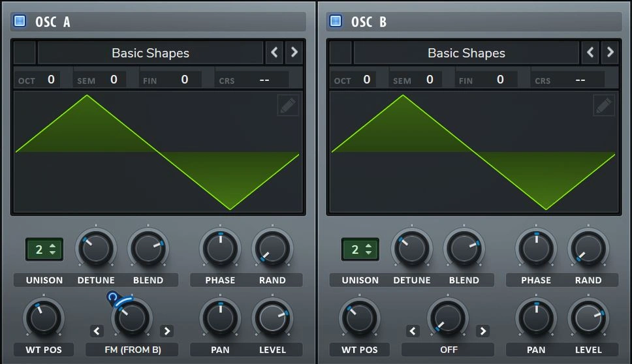Select next wavetable in OSC B
This screenshot has height=364, width=632.
610,52
